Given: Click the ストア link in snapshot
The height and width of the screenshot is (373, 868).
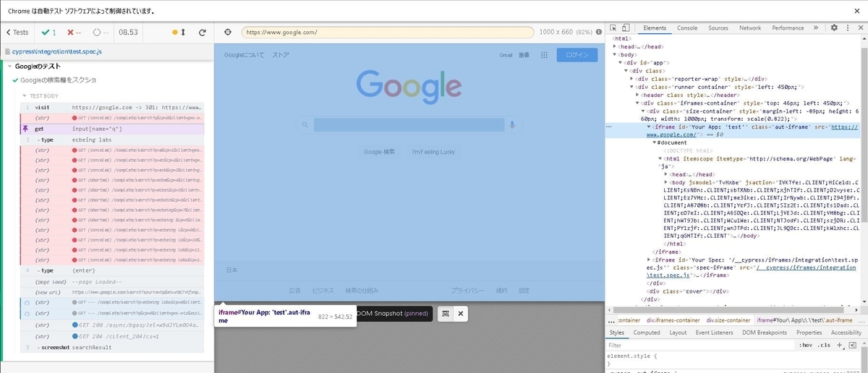Looking at the screenshot, I should (x=281, y=55).
